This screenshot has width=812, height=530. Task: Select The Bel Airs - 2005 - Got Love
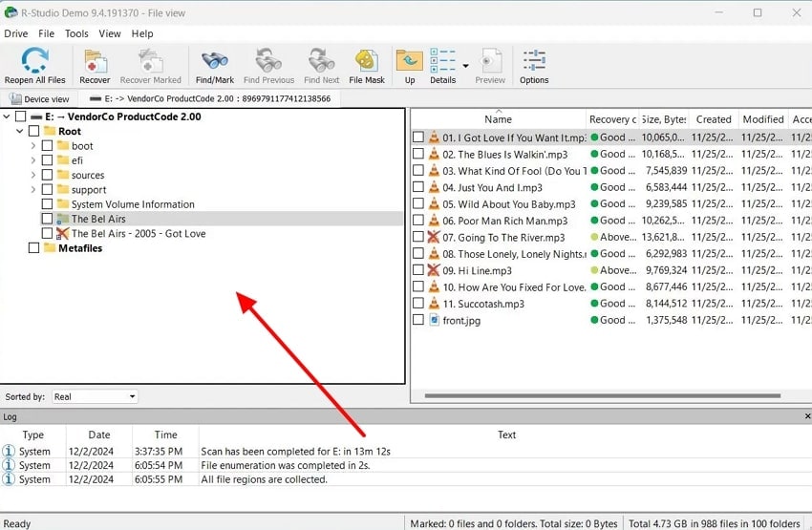[x=139, y=233]
